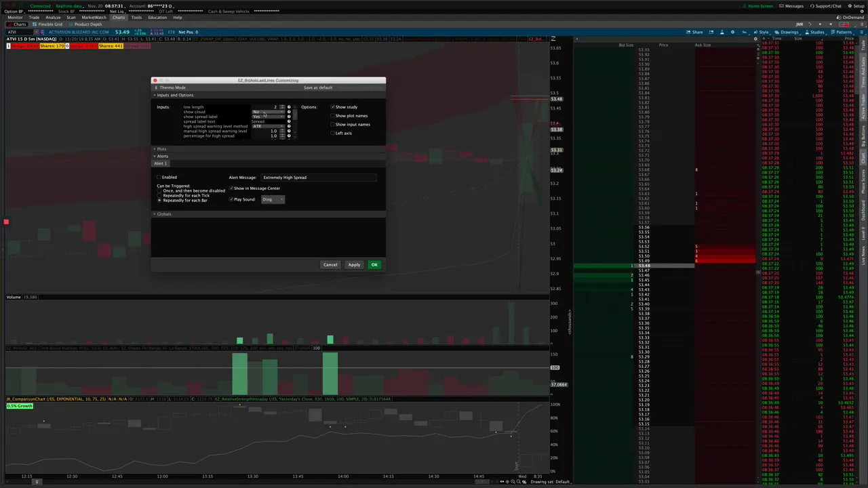Open the Drawings menu
The width and height of the screenshot is (868, 488).
[787, 32]
